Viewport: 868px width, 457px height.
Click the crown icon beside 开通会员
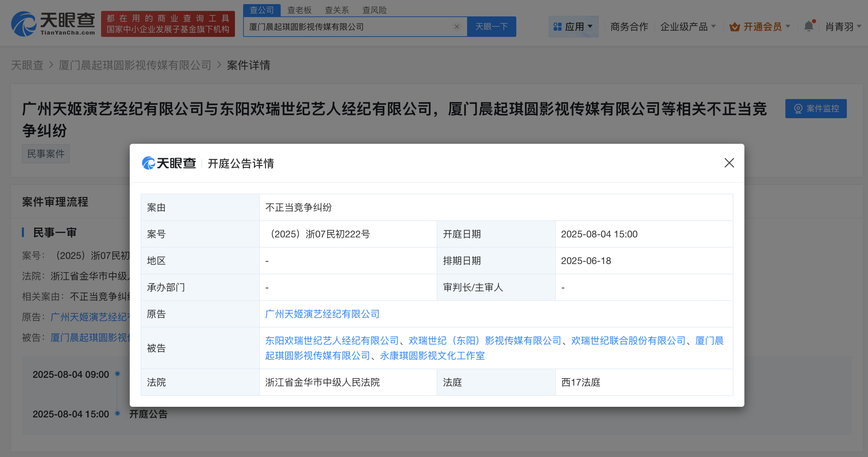[735, 26]
